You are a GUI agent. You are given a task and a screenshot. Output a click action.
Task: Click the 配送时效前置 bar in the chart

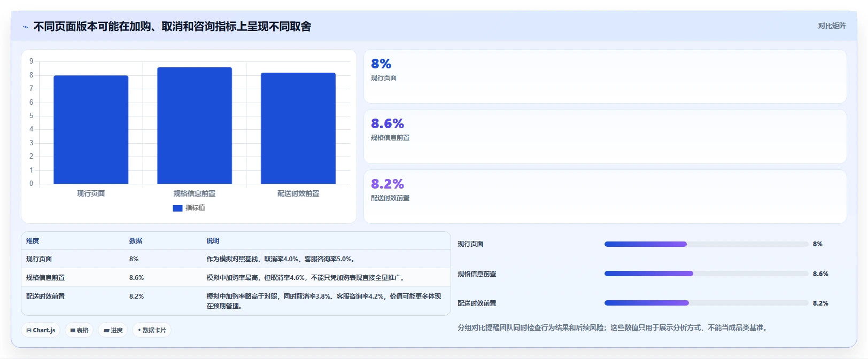(x=298, y=128)
